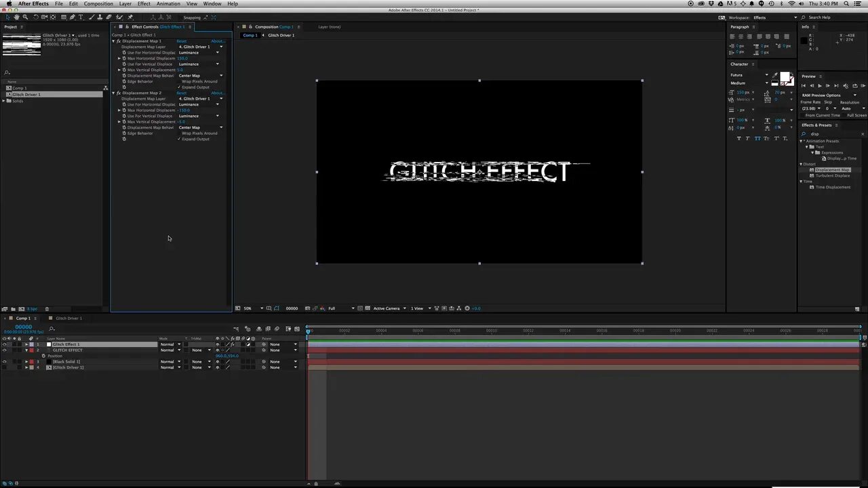
Task: Select the Pan Behind anchor point tool
Action: [x=53, y=18]
